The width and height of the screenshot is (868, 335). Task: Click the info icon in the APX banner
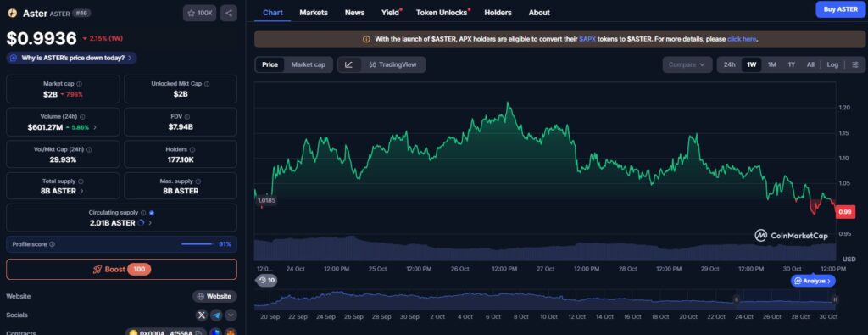pyautogui.click(x=366, y=39)
